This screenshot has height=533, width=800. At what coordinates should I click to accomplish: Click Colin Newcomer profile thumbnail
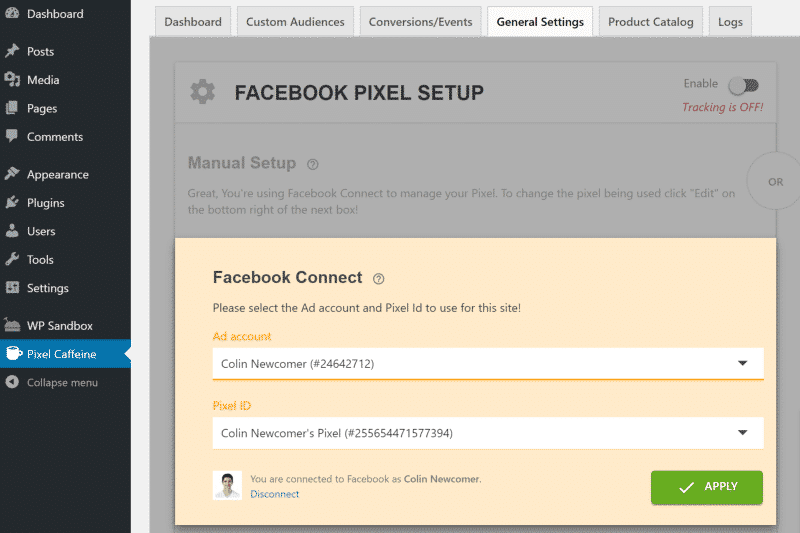click(227, 485)
